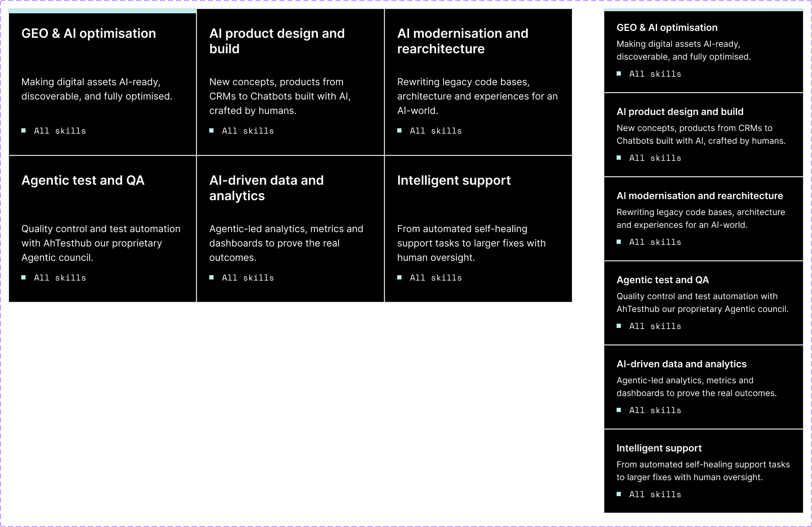
Task: Click the Intelligent support heading in the grid
Action: click(454, 180)
